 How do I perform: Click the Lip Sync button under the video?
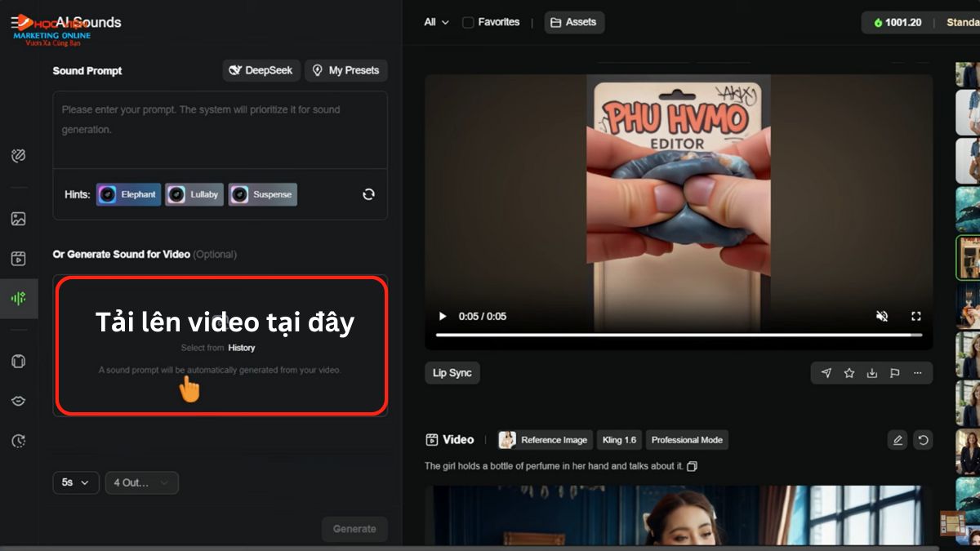pyautogui.click(x=452, y=373)
